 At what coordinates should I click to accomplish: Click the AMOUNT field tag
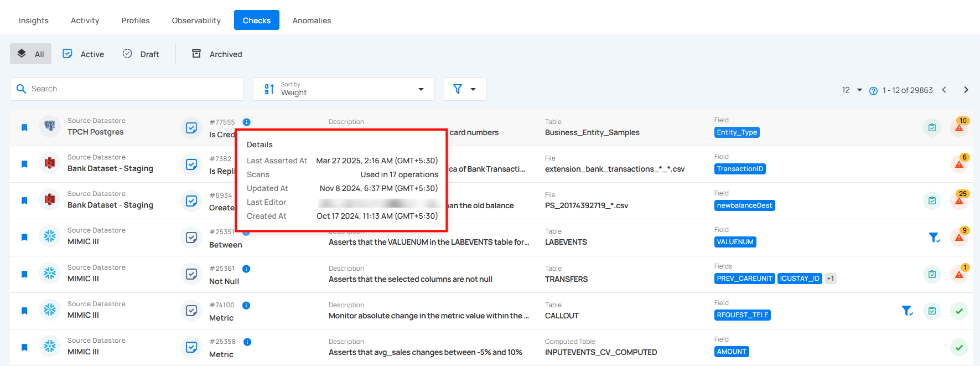click(x=732, y=352)
